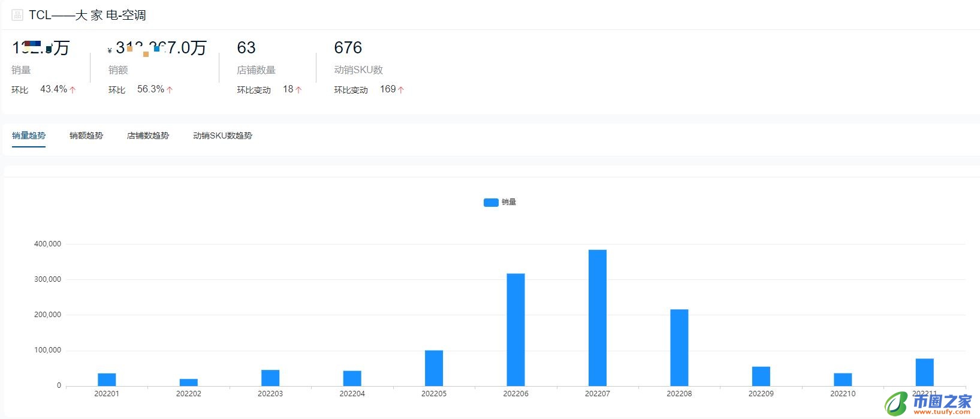The image size is (980, 419).
Task: Open the 店铺数趋势 tab
Action: pos(148,135)
